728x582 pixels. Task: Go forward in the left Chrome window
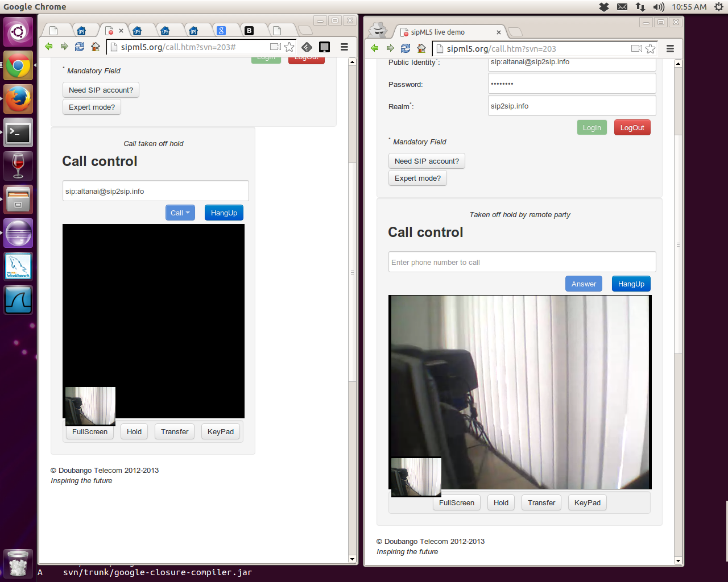(x=64, y=47)
